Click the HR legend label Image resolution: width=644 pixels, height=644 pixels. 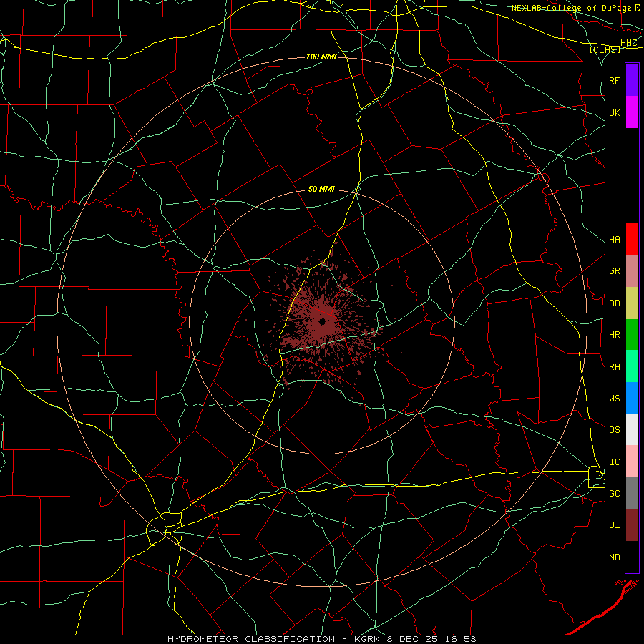click(x=614, y=335)
